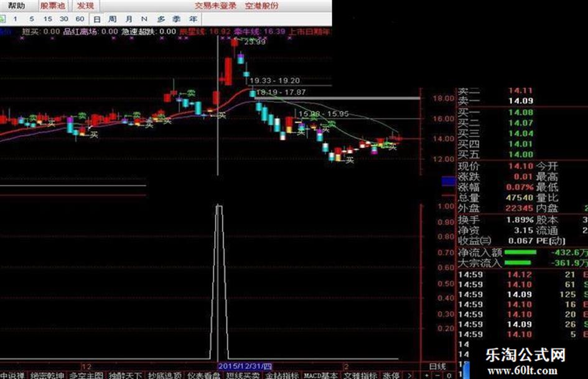Image resolution: width=588 pixels, height=379 pixels.
Task: Click the 日线 period label
Action: point(437,366)
